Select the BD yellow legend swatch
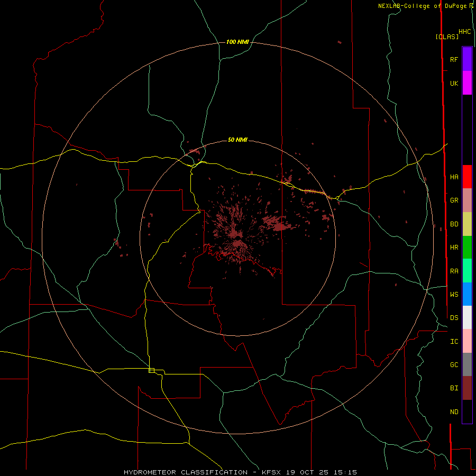Image resolution: width=476 pixels, height=476 pixels. pos(467,224)
